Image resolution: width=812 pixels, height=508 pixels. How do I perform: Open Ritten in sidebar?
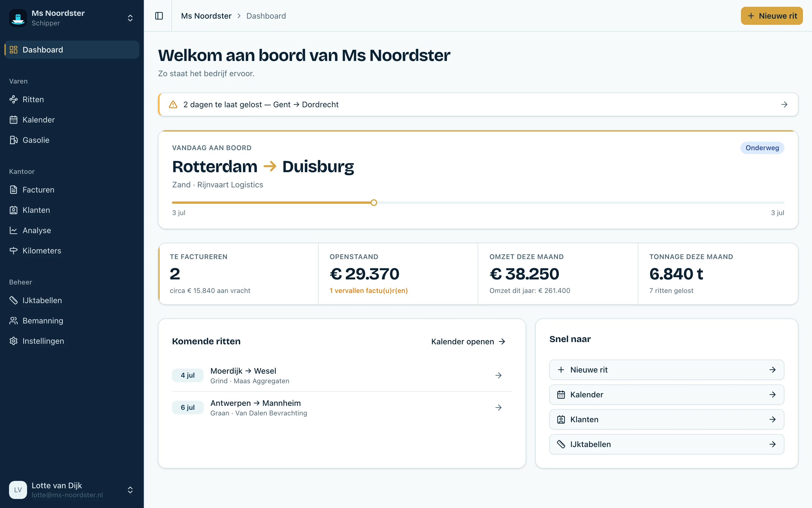(x=72, y=99)
